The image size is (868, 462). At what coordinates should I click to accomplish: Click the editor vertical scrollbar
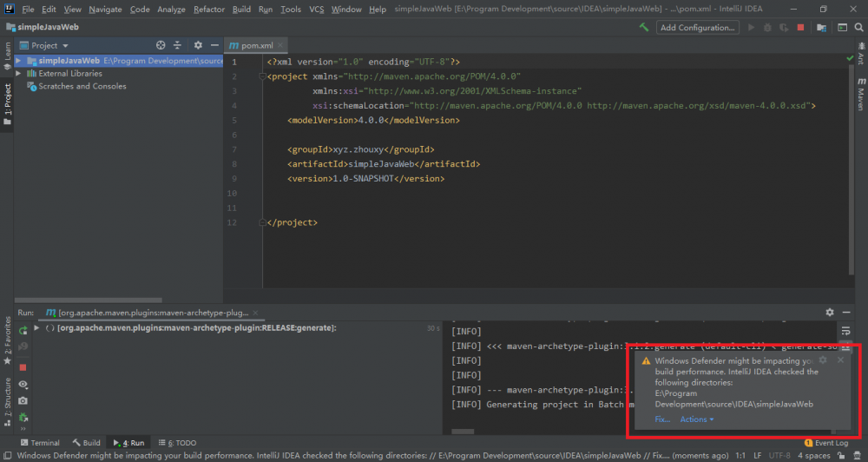[852, 172]
